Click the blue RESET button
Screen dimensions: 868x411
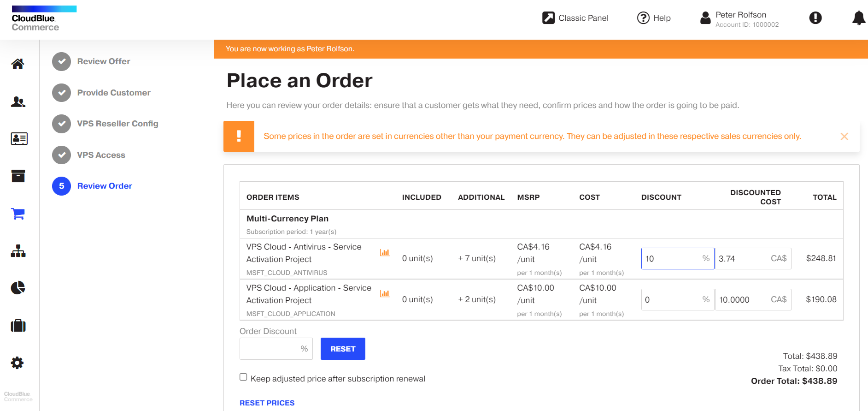343,349
